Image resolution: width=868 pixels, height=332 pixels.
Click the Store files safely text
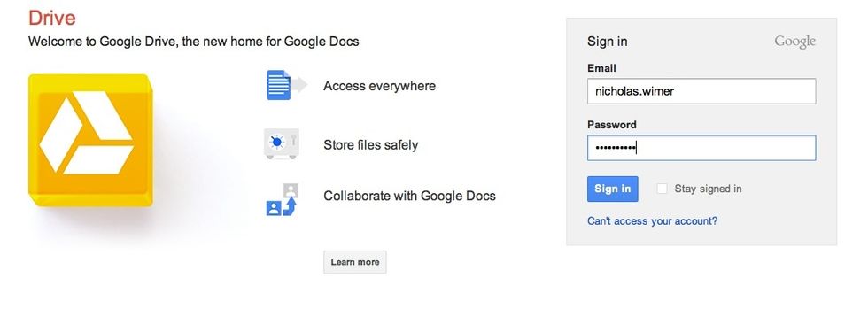coord(370,145)
